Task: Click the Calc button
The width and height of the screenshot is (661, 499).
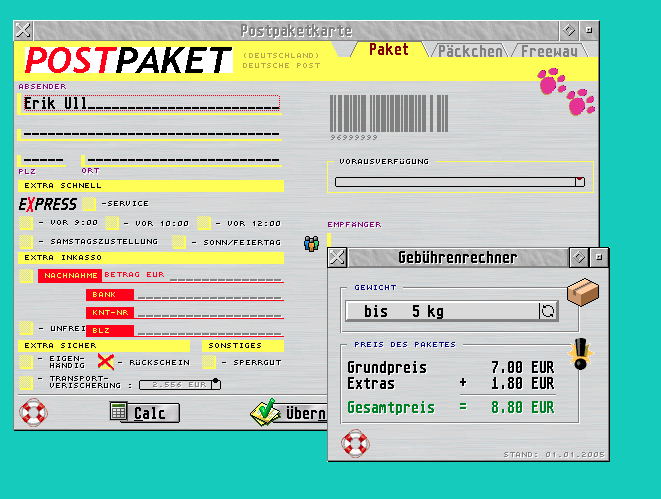Action: click(x=145, y=413)
